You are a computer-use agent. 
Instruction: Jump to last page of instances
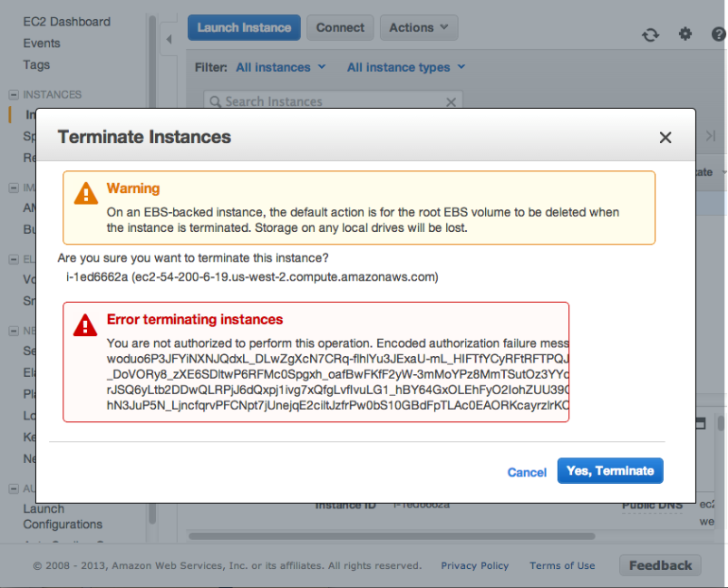coord(710,136)
